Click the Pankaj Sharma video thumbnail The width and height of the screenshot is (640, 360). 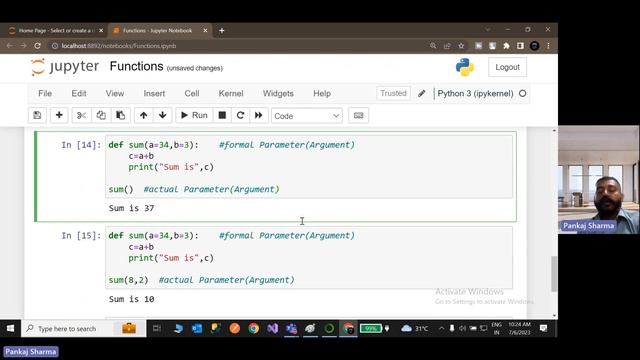coord(598,180)
